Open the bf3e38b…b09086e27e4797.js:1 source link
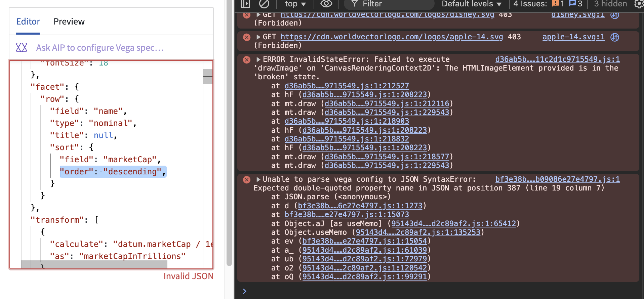Screen dimensions: 644x299 (558, 179)
